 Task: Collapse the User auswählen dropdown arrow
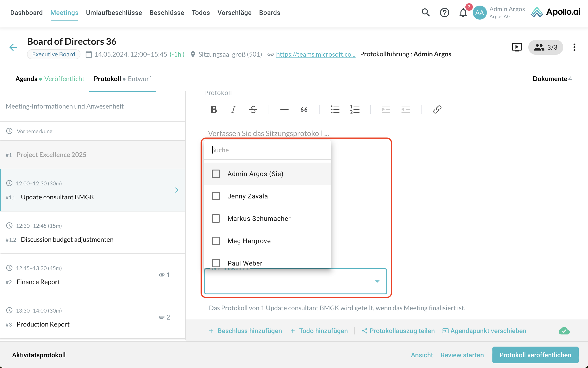click(377, 282)
